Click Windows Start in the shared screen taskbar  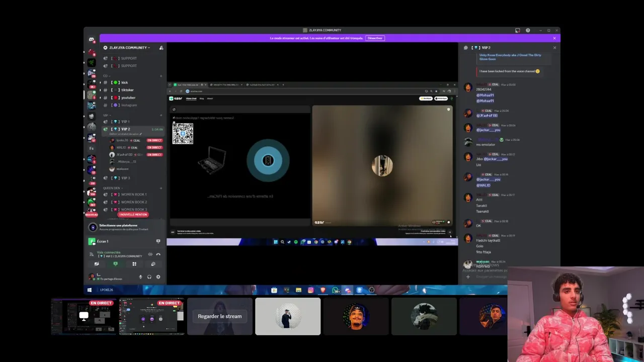click(x=276, y=242)
